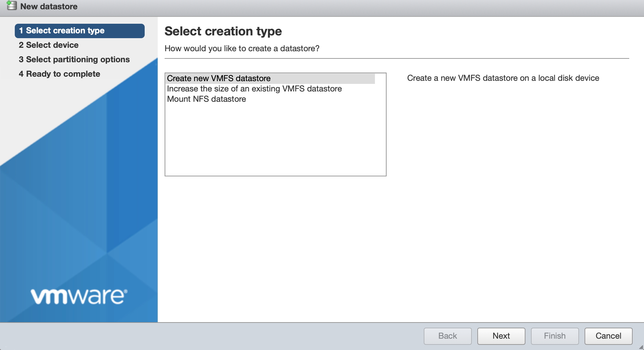Go to step 1 Select creation type

[79, 31]
